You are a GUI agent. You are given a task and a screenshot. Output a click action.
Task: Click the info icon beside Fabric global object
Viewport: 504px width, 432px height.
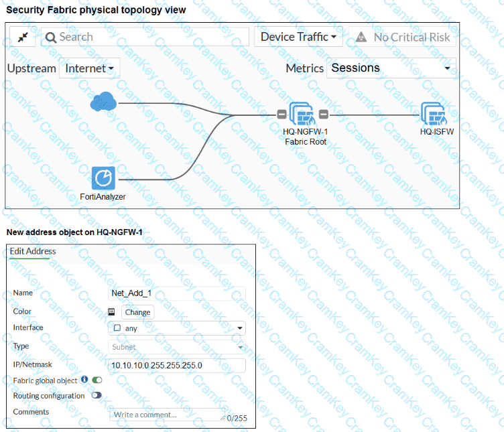(x=84, y=380)
